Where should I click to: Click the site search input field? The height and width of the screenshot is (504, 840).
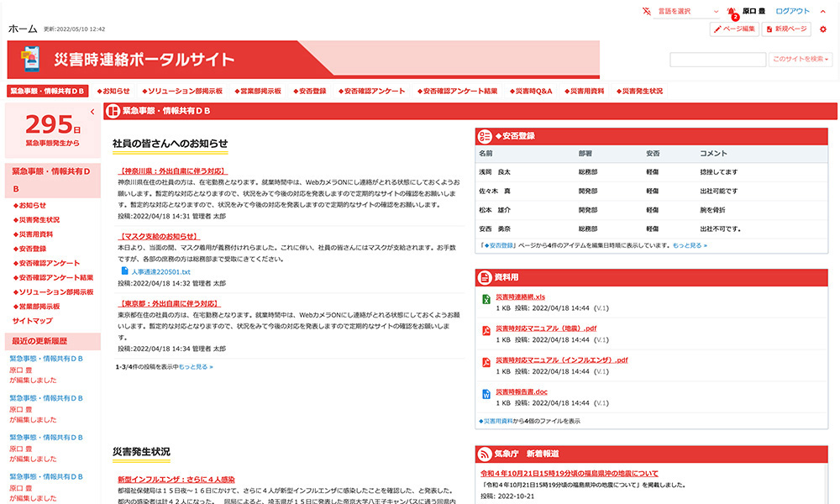717,60
